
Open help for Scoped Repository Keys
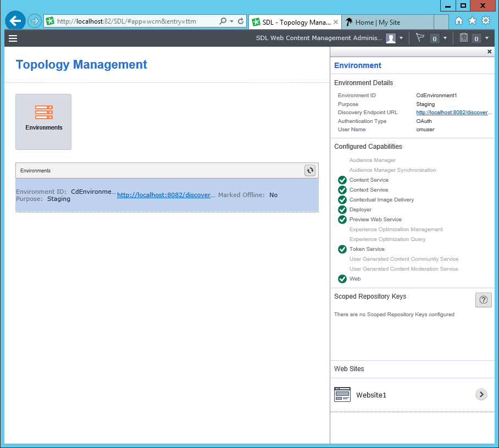pos(483,300)
